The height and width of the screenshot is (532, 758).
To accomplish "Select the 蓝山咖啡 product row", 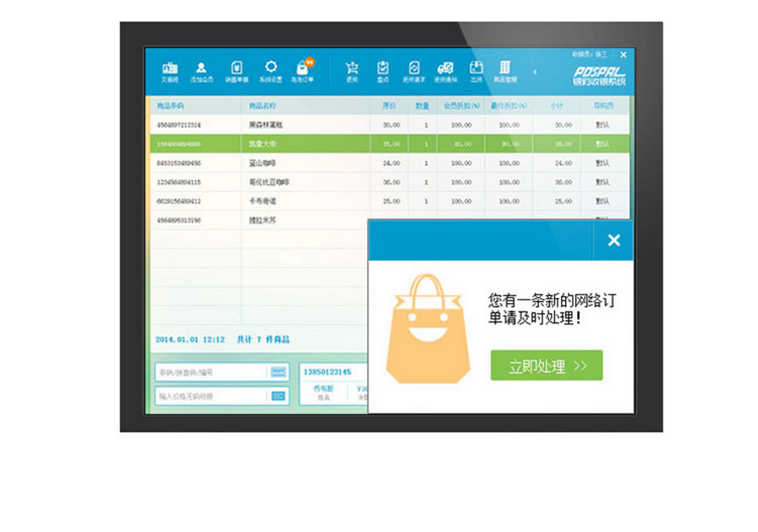I will [x=263, y=162].
